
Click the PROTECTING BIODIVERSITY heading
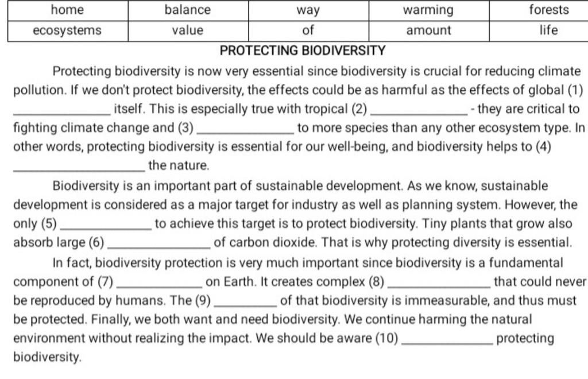pyautogui.click(x=302, y=51)
